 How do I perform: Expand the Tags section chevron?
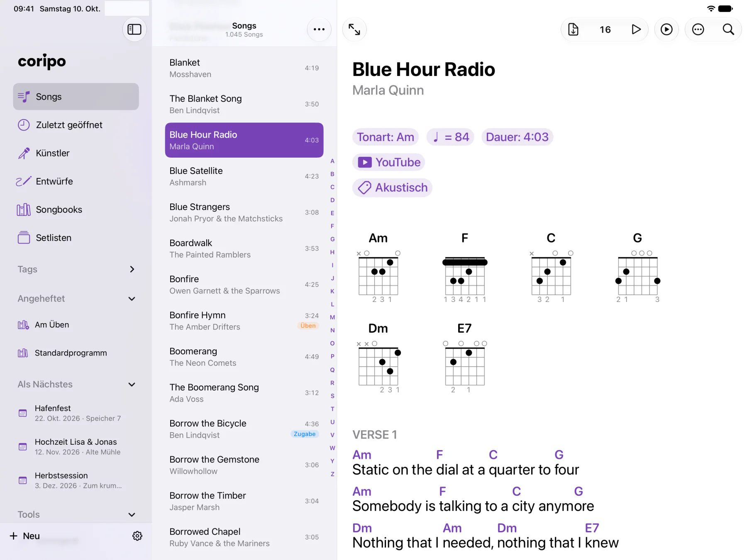click(x=132, y=269)
